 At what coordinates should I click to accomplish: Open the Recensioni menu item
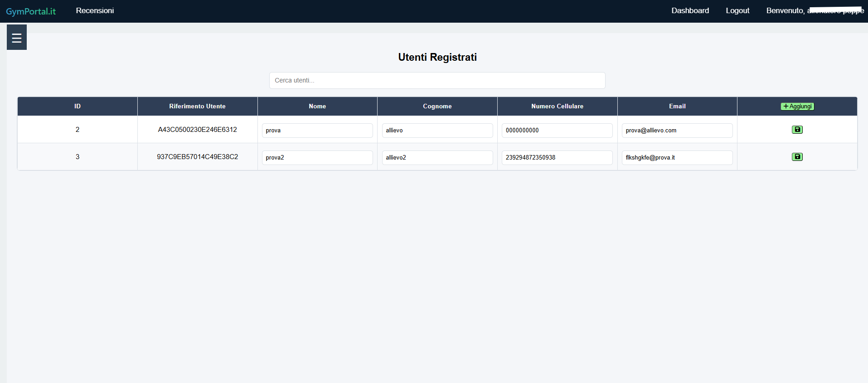(95, 10)
